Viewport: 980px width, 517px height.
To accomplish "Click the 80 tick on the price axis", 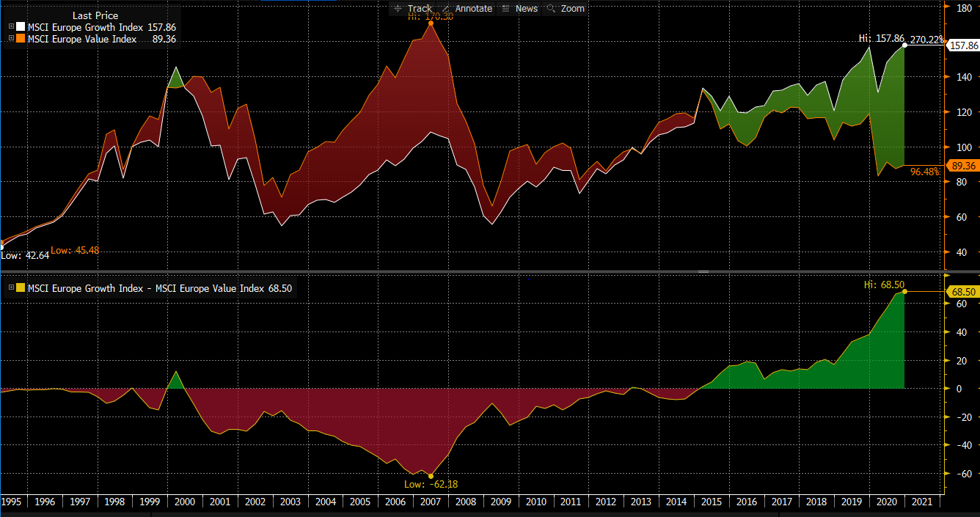I will coord(960,183).
